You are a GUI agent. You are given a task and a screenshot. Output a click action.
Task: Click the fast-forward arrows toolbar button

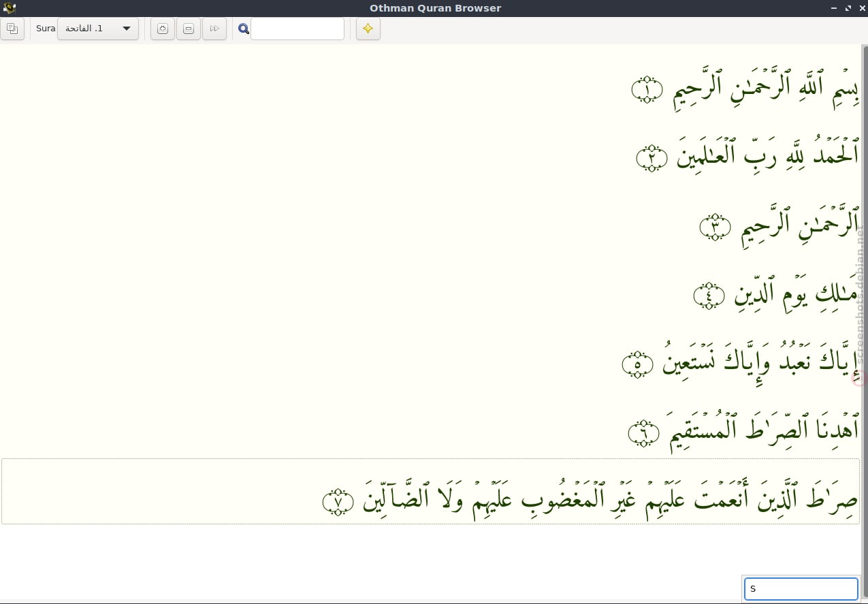click(214, 29)
